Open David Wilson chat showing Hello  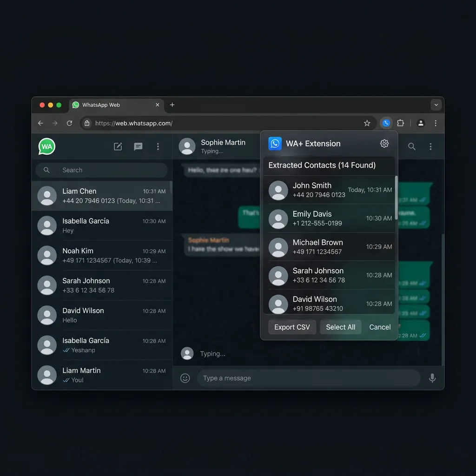pyautogui.click(x=102, y=315)
